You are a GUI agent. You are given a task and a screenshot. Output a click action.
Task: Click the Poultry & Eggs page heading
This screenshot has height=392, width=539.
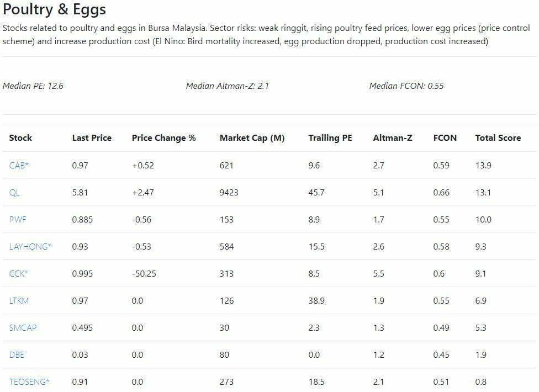coord(54,9)
